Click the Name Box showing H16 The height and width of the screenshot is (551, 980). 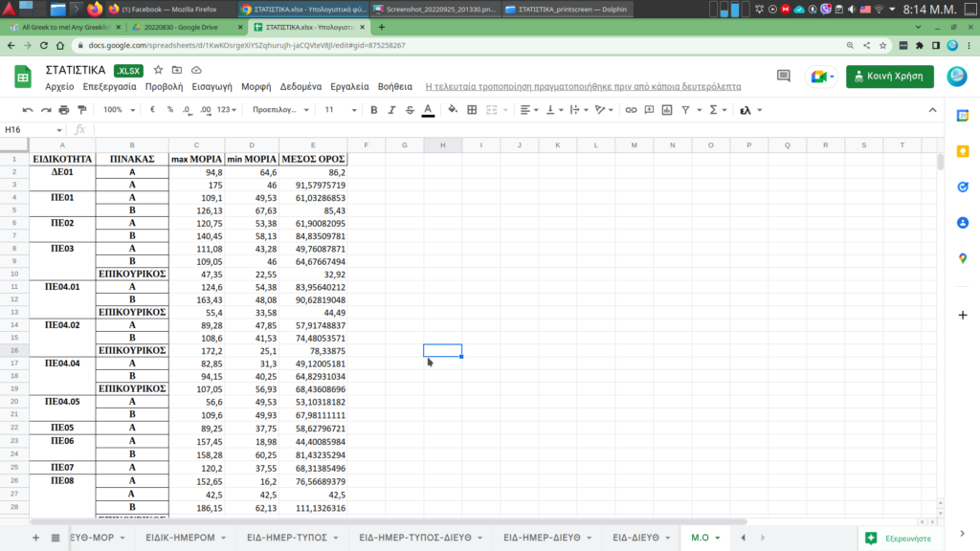33,129
